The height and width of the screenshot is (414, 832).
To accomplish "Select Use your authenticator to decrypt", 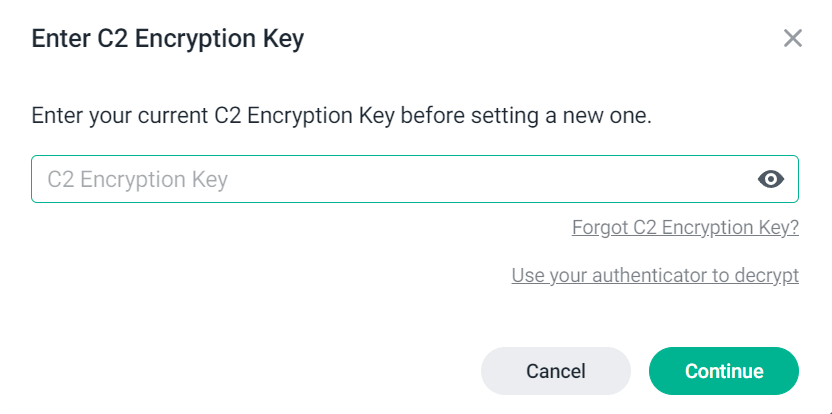I will [655, 275].
